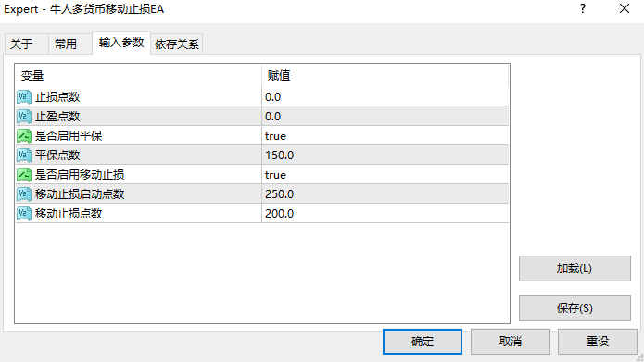Select the 输入参数 tab

[121, 43]
